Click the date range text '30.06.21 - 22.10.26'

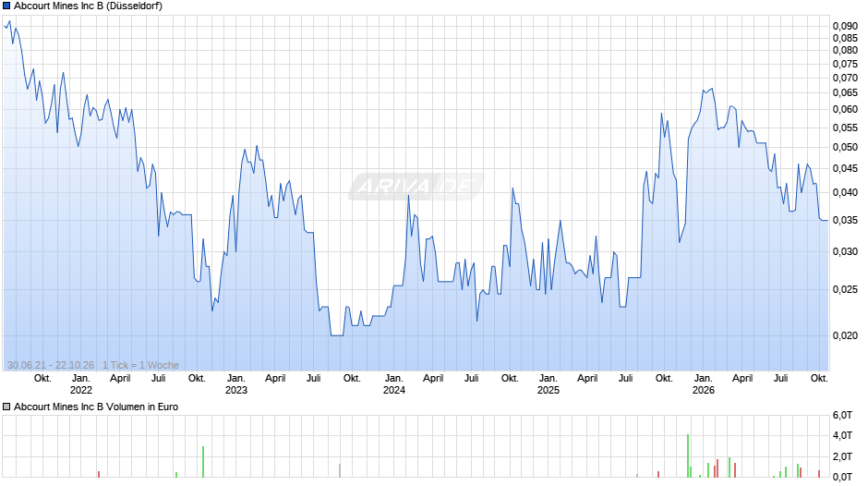pos(51,365)
